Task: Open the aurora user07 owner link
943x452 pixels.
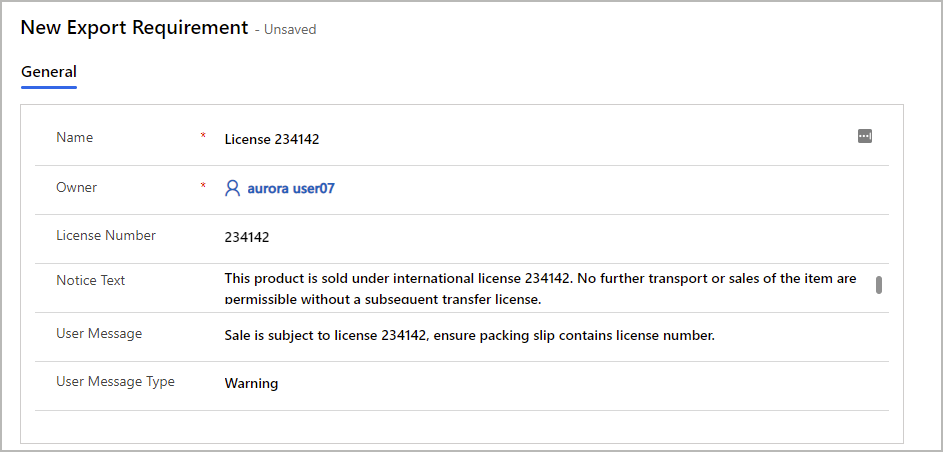Action: pos(291,189)
